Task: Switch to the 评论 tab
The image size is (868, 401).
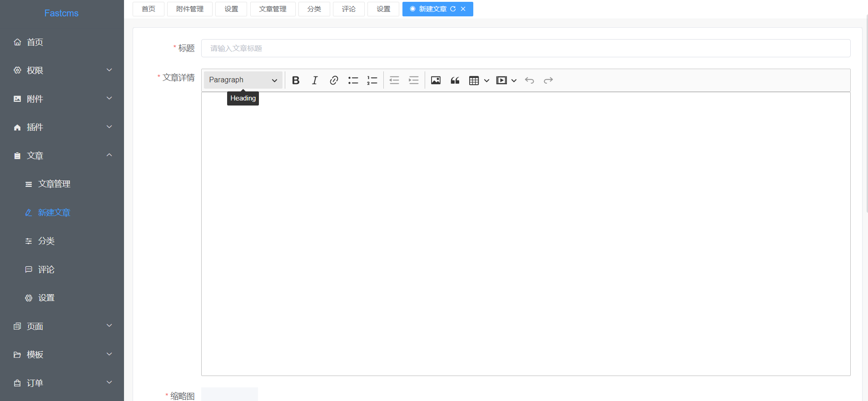Action: click(x=349, y=9)
